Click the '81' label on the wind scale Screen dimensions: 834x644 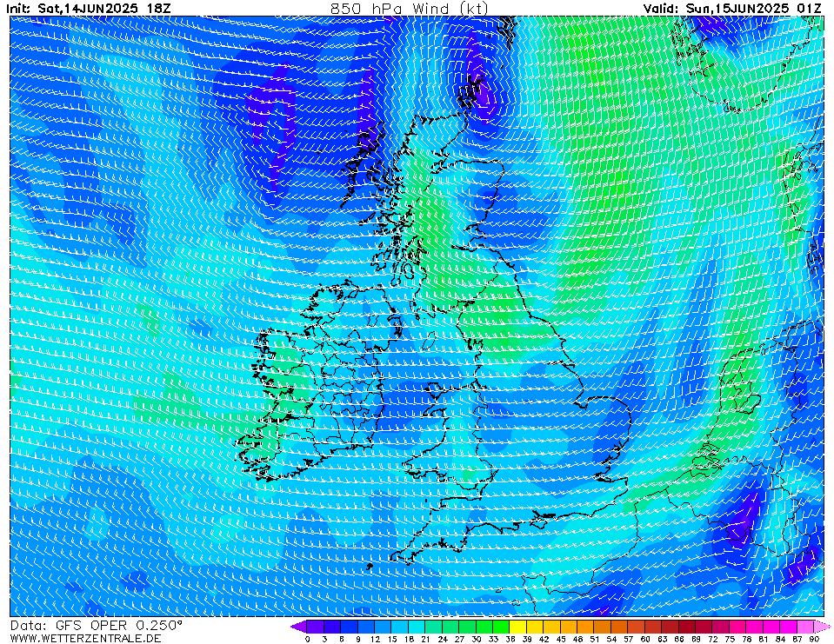[764, 639]
